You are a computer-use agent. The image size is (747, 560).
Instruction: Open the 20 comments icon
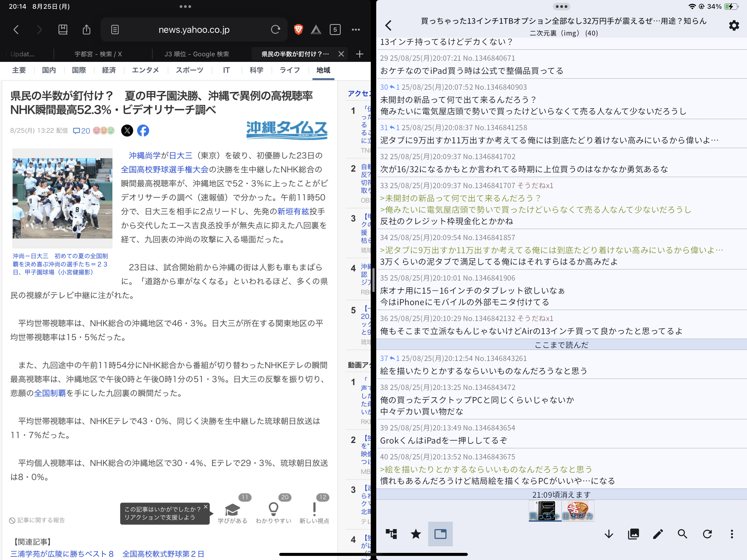point(81,131)
